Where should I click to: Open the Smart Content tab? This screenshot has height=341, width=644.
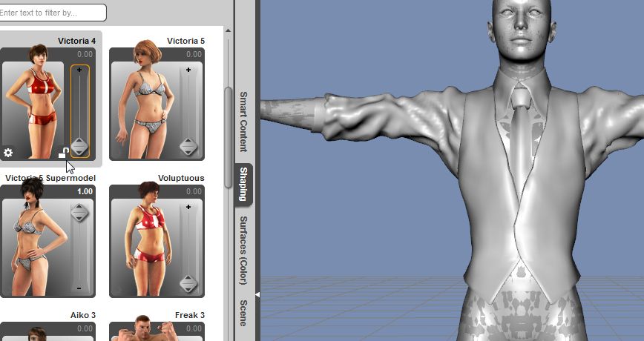pyautogui.click(x=243, y=122)
